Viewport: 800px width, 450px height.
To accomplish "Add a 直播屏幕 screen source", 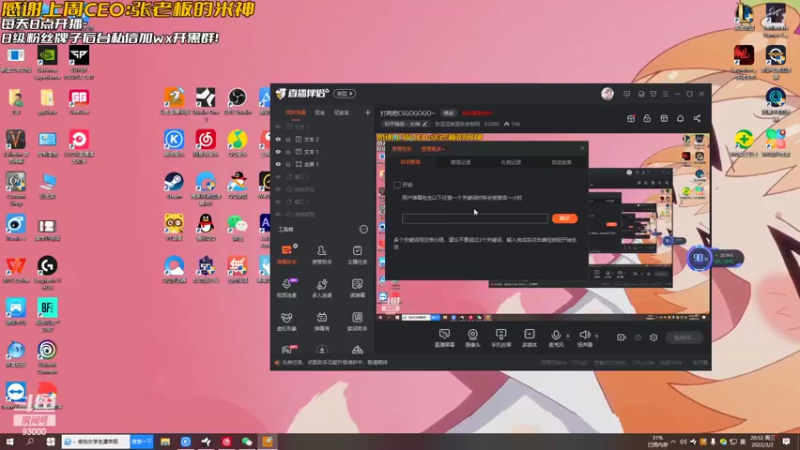I will pos(444,338).
